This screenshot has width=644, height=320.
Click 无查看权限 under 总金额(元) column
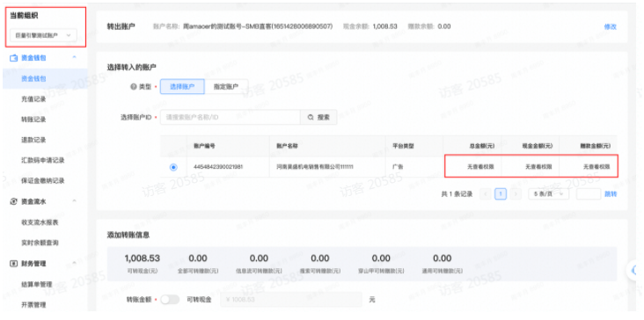pos(480,167)
